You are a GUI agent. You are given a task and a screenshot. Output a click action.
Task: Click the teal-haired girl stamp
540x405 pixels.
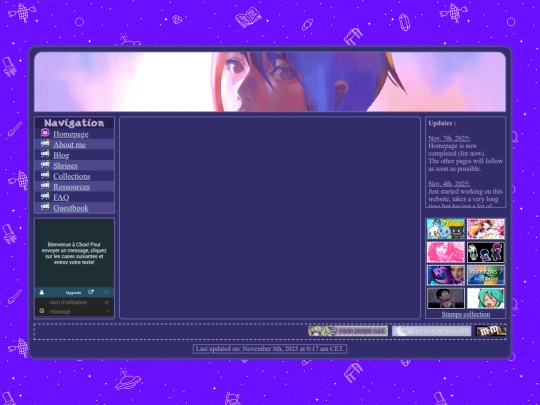pyautogui.click(x=486, y=298)
